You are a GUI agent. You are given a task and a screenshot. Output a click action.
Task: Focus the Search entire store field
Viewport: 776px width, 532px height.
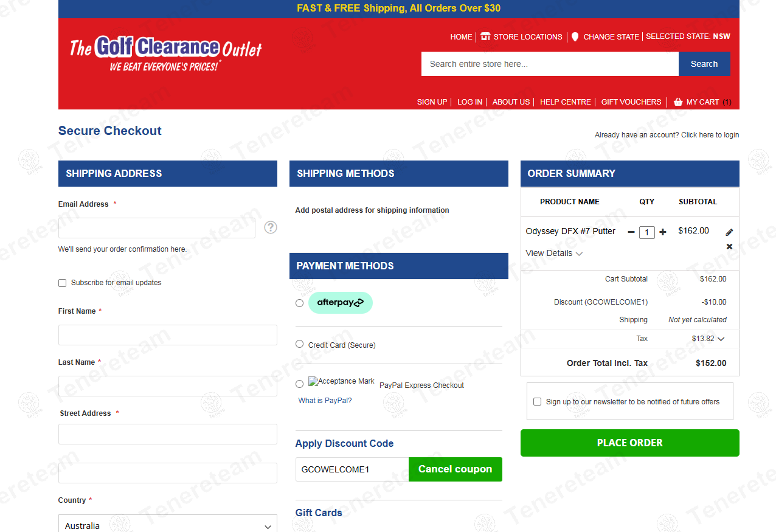click(550, 64)
